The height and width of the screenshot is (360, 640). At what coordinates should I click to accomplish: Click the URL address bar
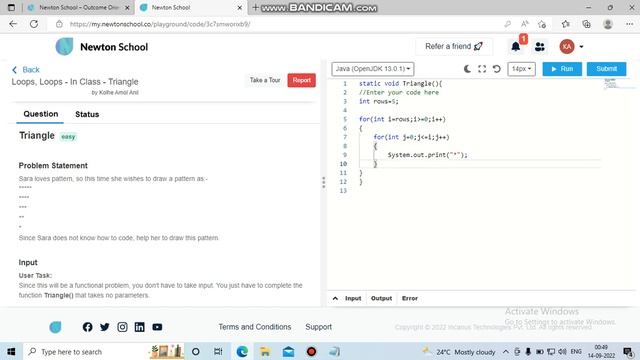point(282,24)
